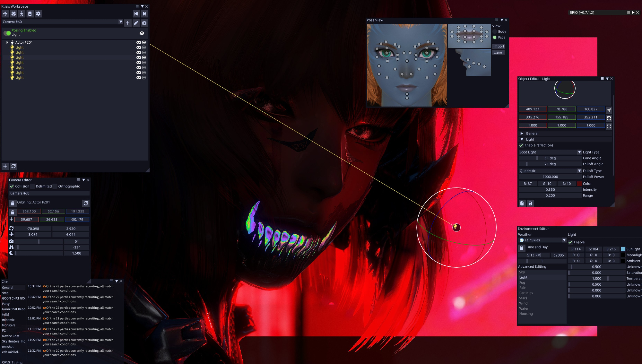Open the Party chat tab
Screen dimensions: 642x364
[x=6, y=304]
